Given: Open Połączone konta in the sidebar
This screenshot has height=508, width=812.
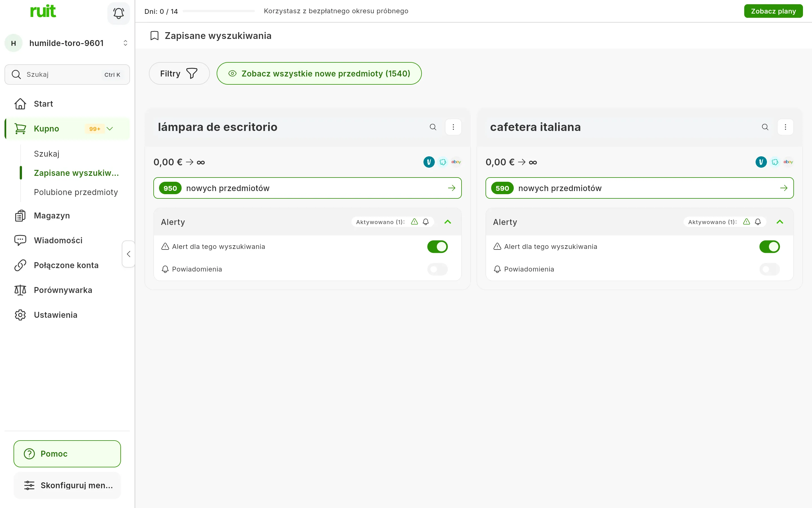Looking at the screenshot, I should pyautogui.click(x=67, y=265).
